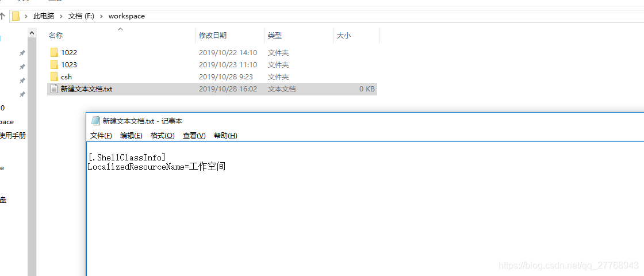
Task: Click Notepad title bar 新建文本文档.txt - 记事本
Action: click(x=143, y=121)
